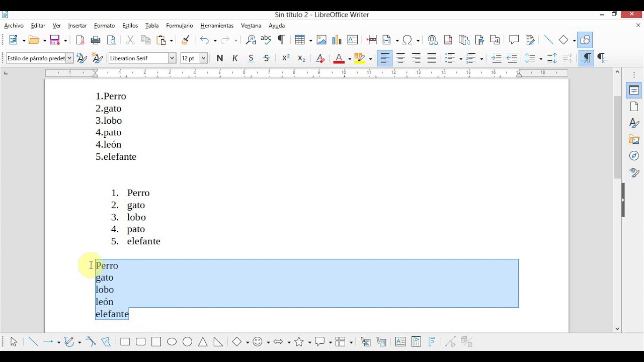
Task: Open print preview
Action: pos(112,40)
